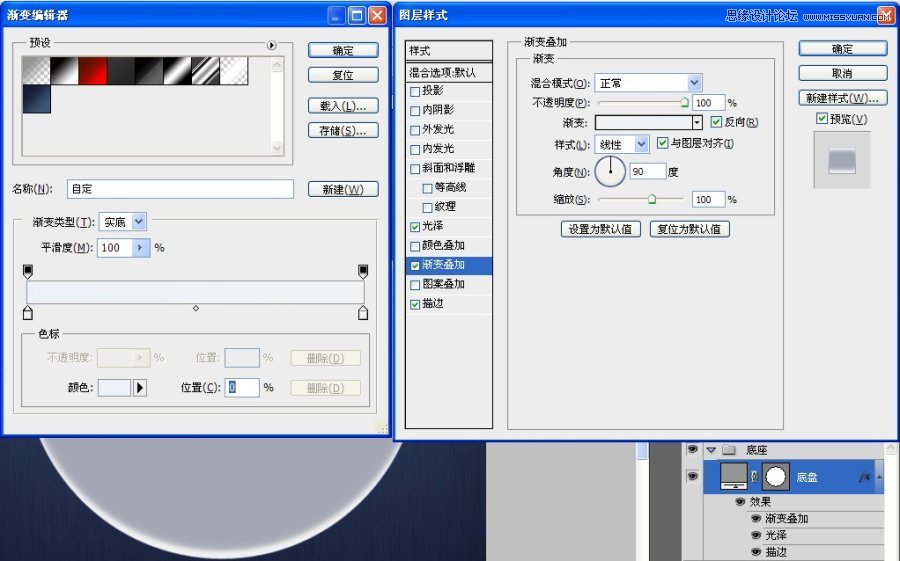The width and height of the screenshot is (900, 561).
Task: Click the 新建(W) gradient button
Action: point(343,189)
